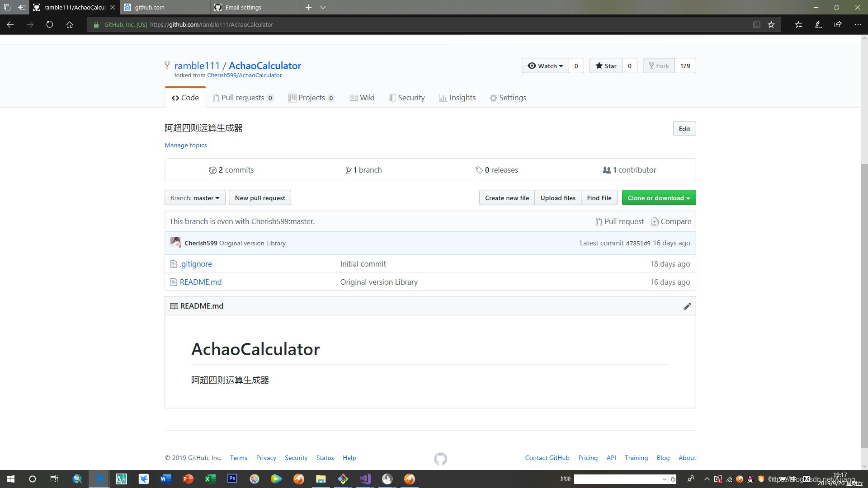Click the README edit pencil icon
This screenshot has height=488, width=868.
687,306
